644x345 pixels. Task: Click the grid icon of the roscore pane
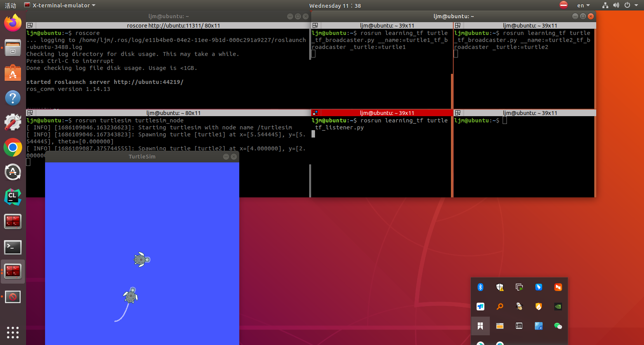coord(30,26)
